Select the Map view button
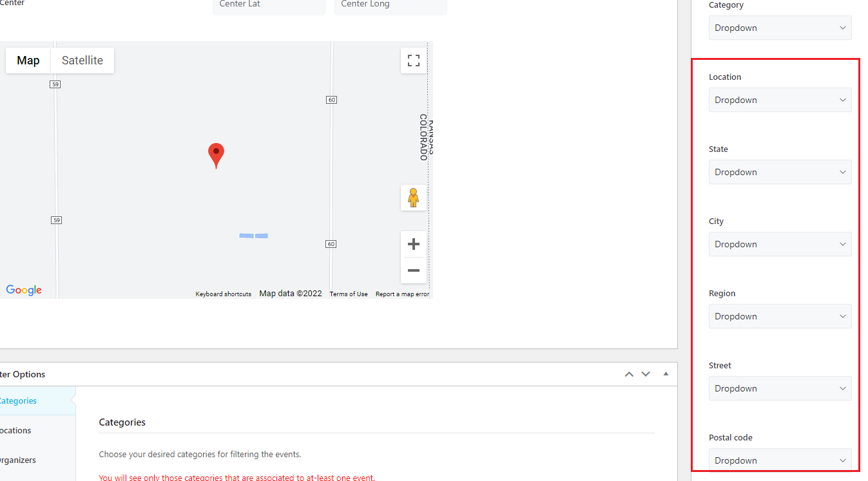This screenshot has height=481, width=868. tap(28, 61)
